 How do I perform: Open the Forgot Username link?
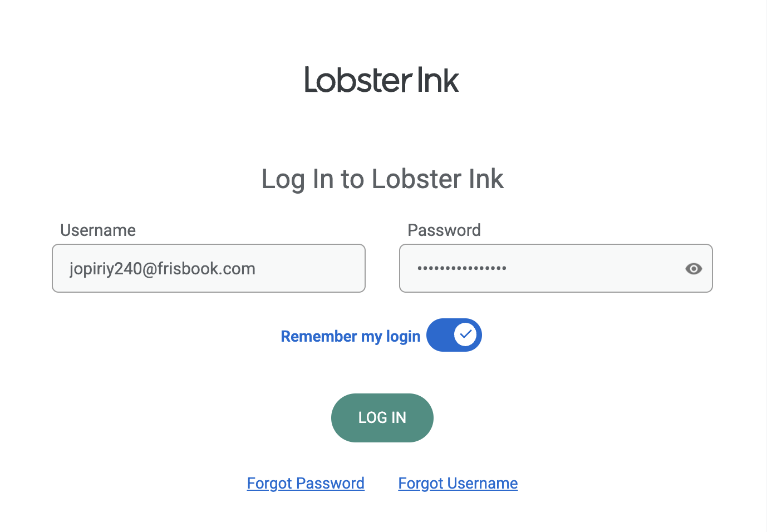click(458, 483)
